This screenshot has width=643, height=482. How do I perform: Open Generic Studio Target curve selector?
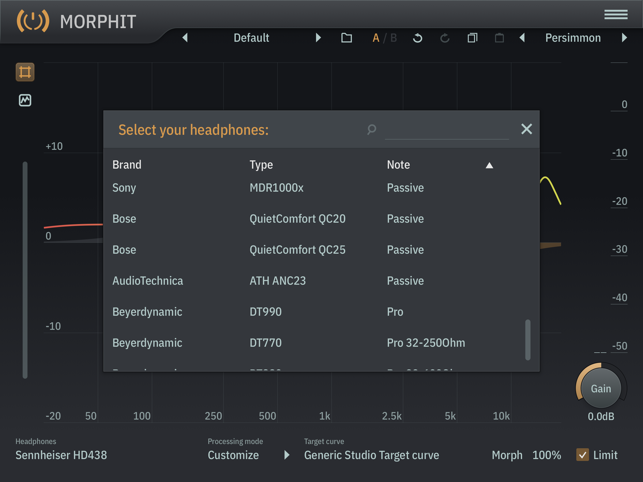(372, 455)
